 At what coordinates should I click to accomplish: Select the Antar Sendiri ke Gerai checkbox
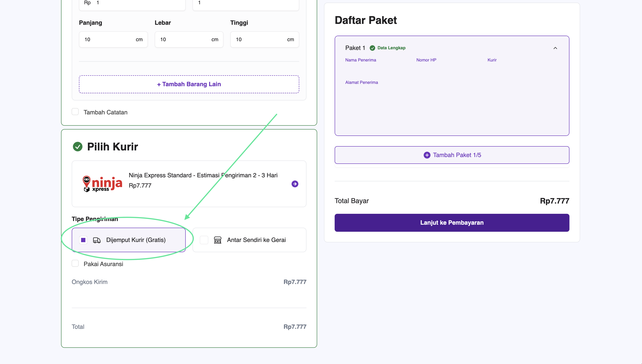pos(204,240)
